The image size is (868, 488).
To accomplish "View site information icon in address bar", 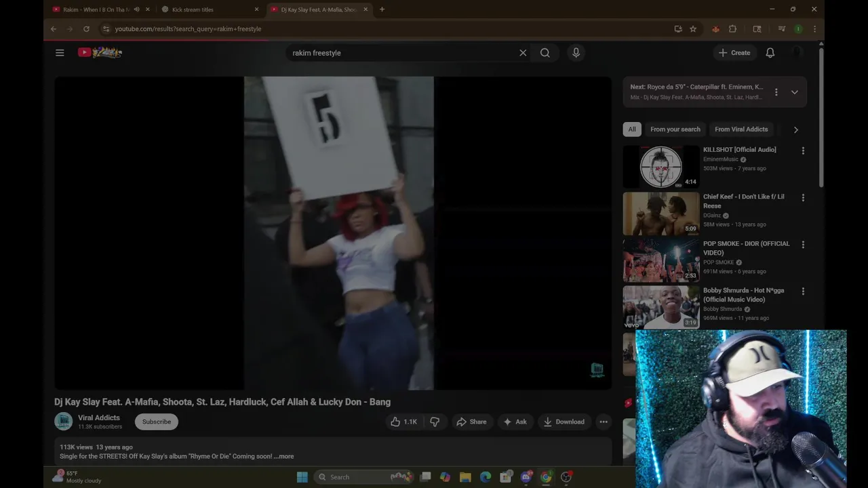I will (106, 29).
